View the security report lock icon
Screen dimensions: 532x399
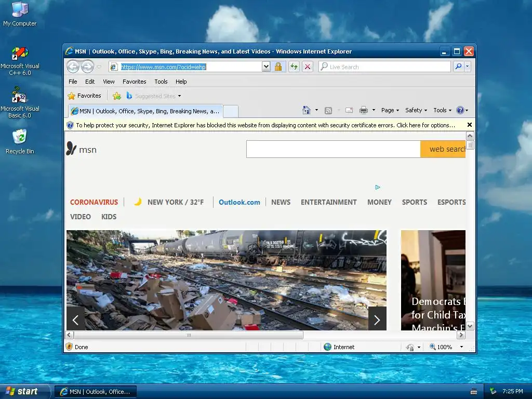278,67
